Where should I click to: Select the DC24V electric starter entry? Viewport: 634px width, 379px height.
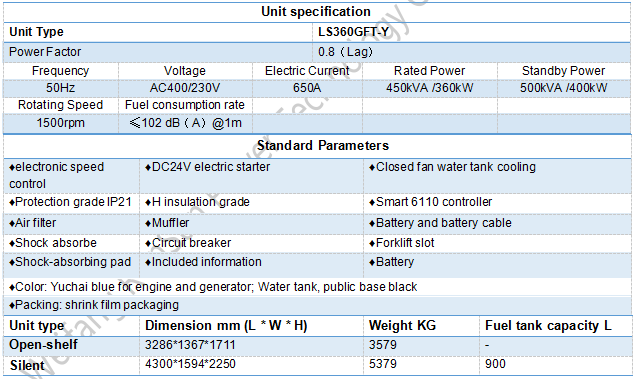tap(207, 167)
